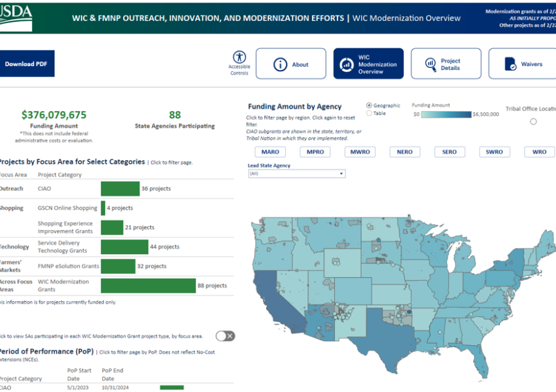This screenshot has width=556, height=392.
Task: Click the CIAO period of performance bar
Action: tap(172, 387)
